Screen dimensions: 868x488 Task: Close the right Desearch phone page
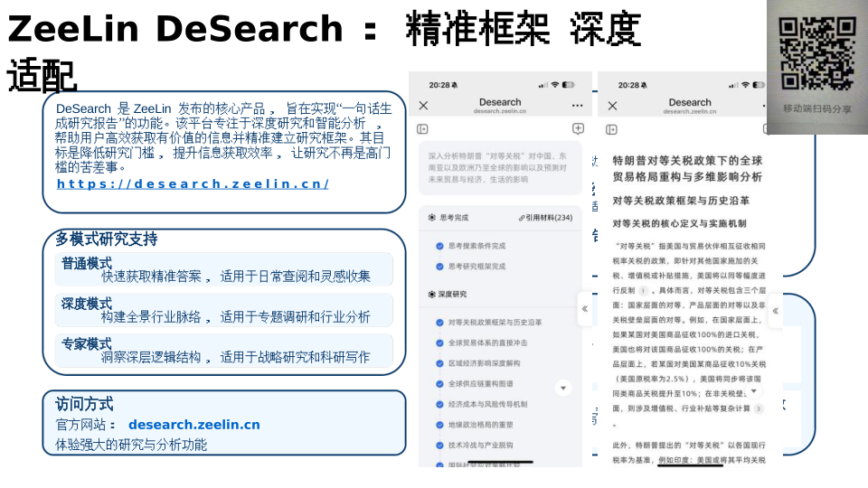(x=612, y=106)
